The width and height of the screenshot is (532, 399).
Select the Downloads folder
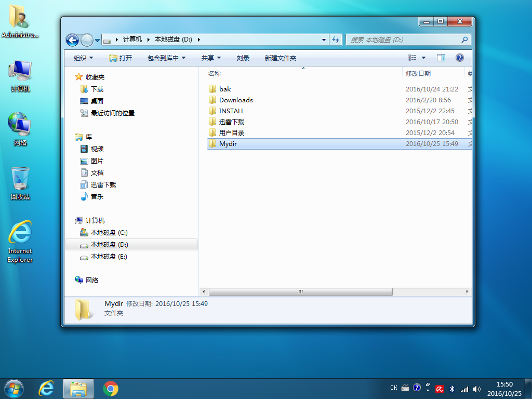tap(236, 100)
